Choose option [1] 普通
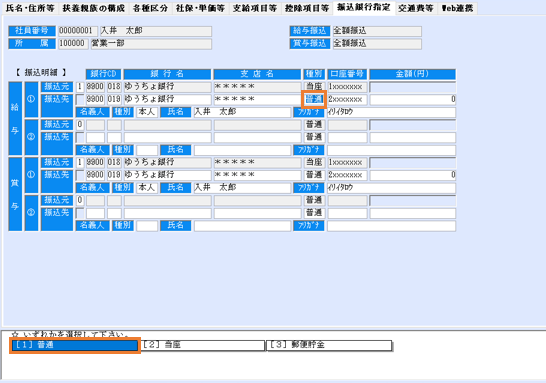This screenshot has width=546, height=383. click(75, 345)
